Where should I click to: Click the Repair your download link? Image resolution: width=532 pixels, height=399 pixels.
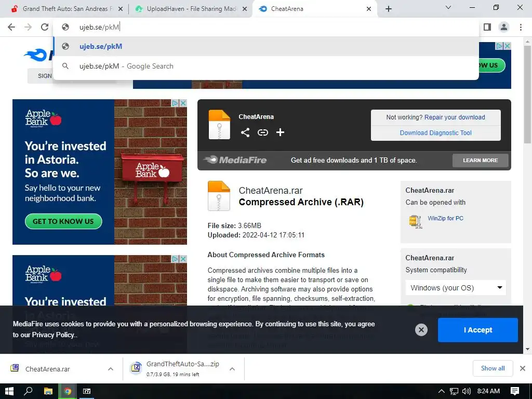point(455,117)
